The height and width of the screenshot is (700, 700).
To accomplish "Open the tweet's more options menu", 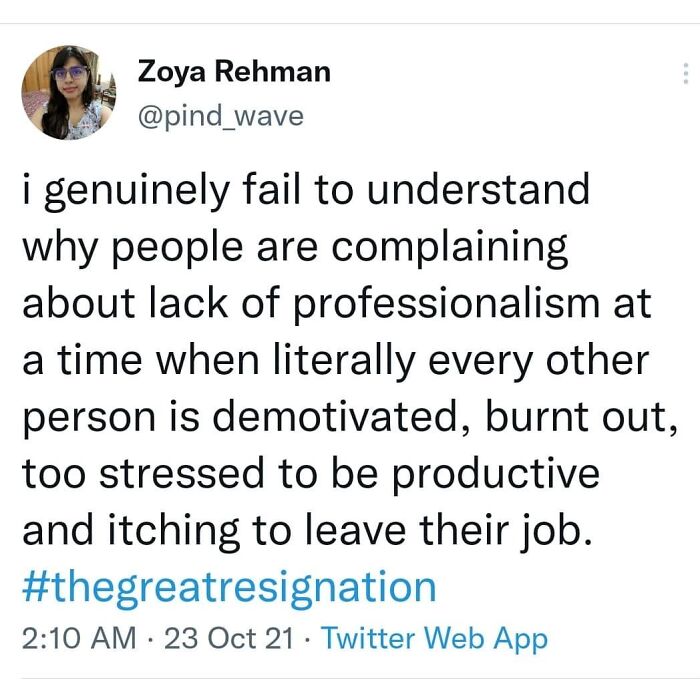I will [x=685, y=74].
